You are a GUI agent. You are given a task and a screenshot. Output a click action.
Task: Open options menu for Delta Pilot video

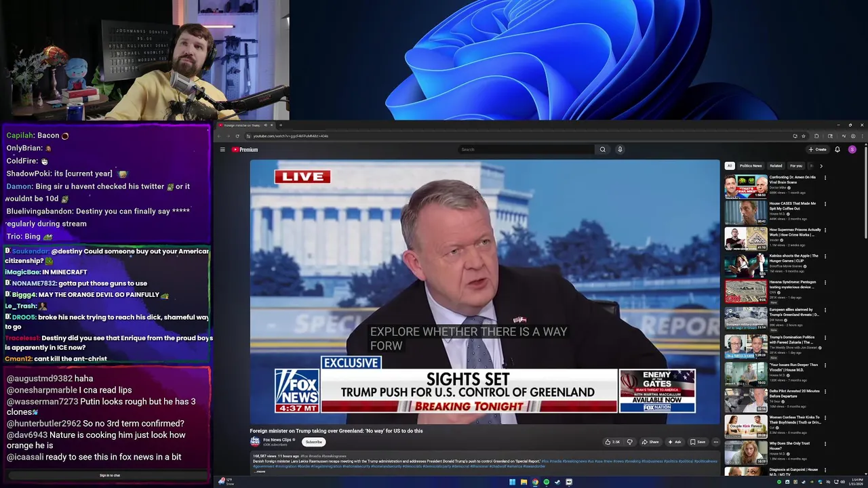[825, 392]
